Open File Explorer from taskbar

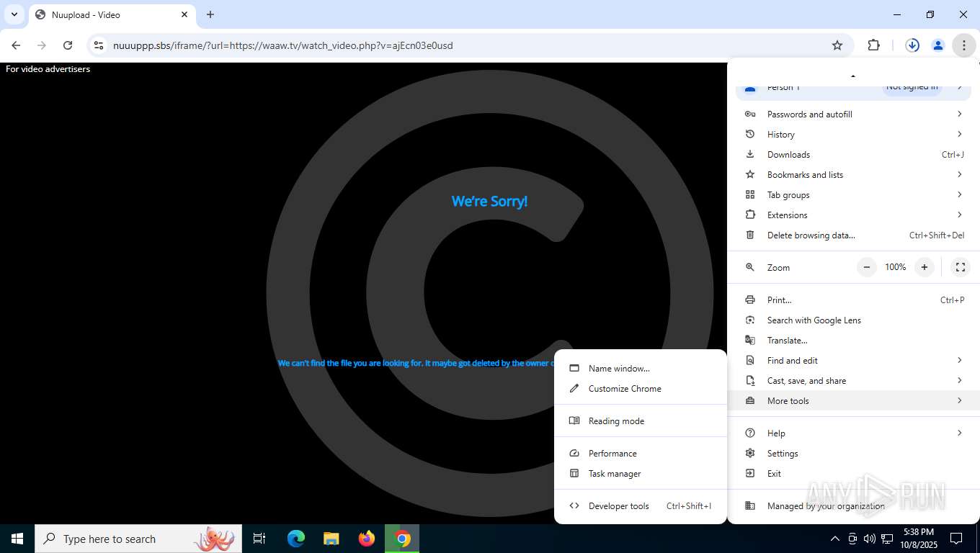331,539
